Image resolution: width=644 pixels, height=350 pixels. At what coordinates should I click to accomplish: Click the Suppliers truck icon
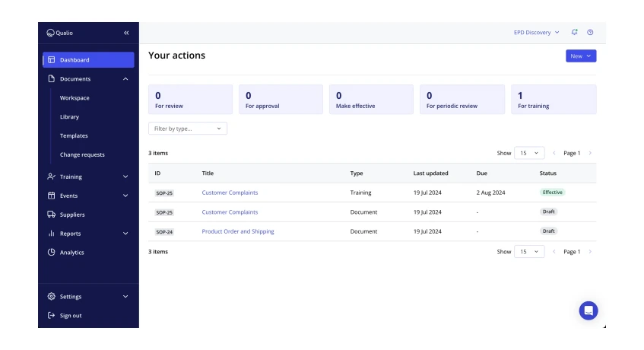[x=52, y=215]
